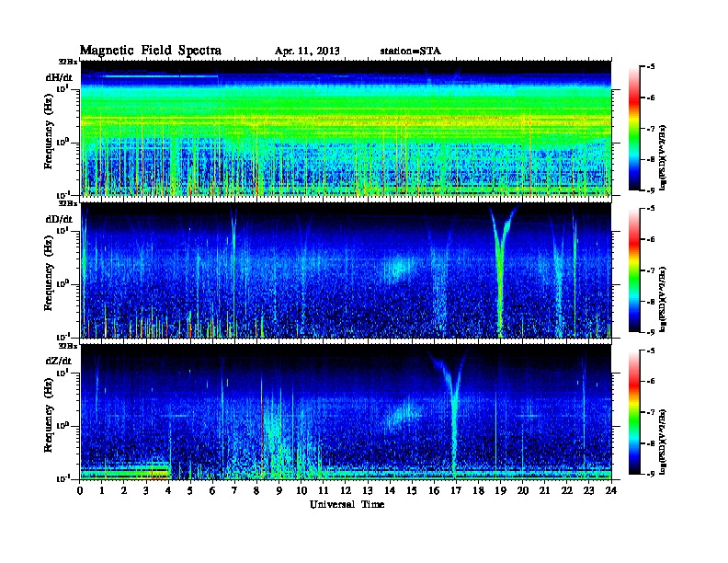The image size is (728, 563).
Task: Select the dD/dt panel label
Action: tap(59, 219)
